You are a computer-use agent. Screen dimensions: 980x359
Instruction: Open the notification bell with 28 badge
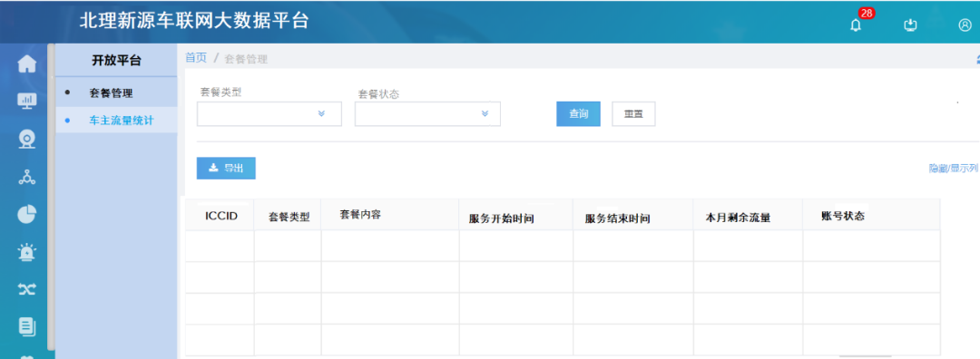tap(857, 25)
